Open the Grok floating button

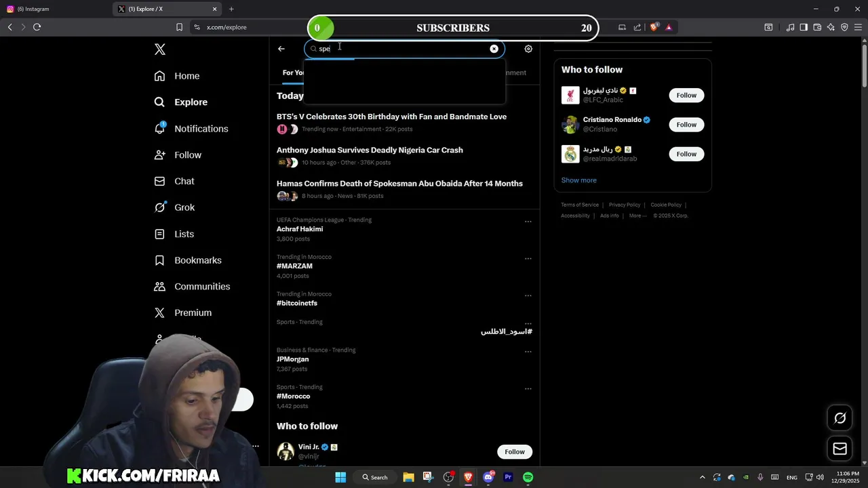[840, 418]
